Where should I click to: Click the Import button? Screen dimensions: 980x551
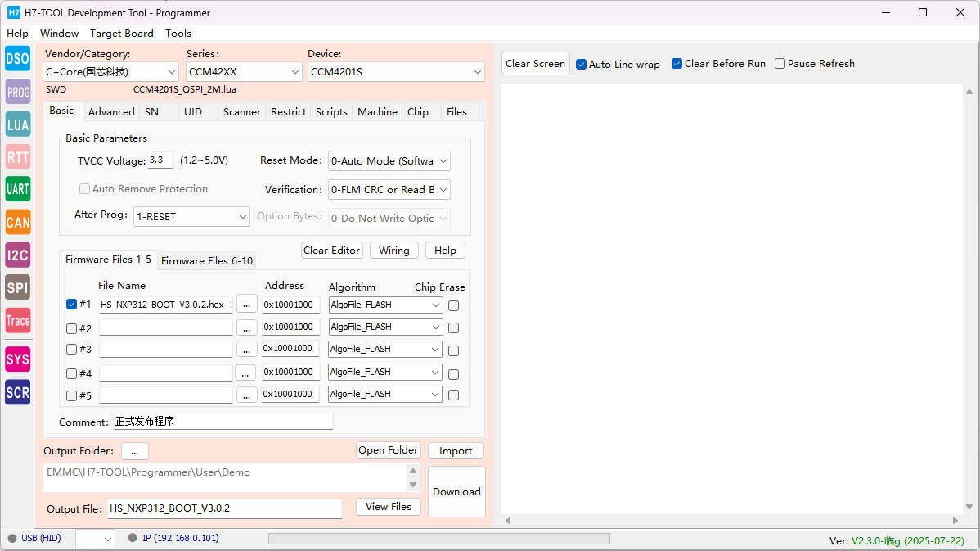(456, 451)
